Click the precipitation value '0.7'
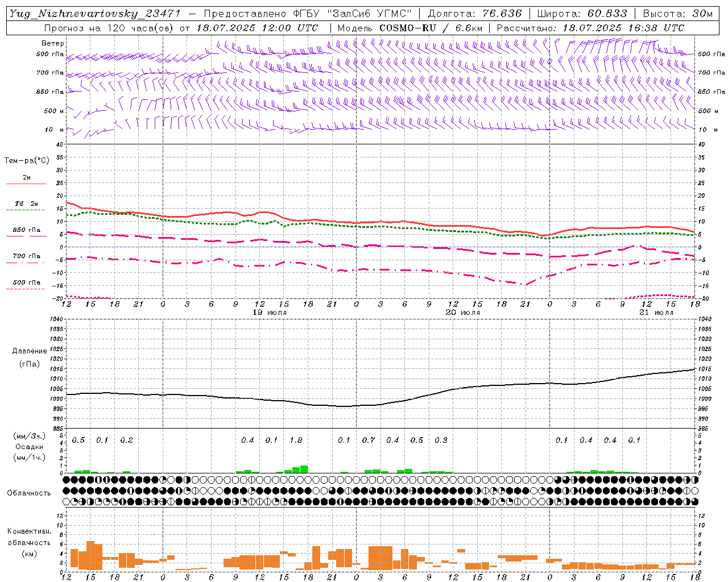This screenshot has width=728, height=582. pyautogui.click(x=369, y=440)
